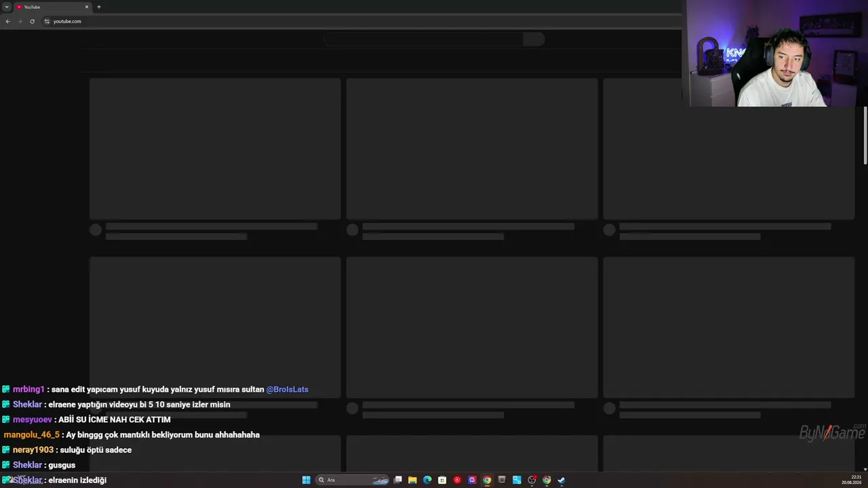Open the Windows Start menu
The image size is (868, 488).
coord(307,480)
